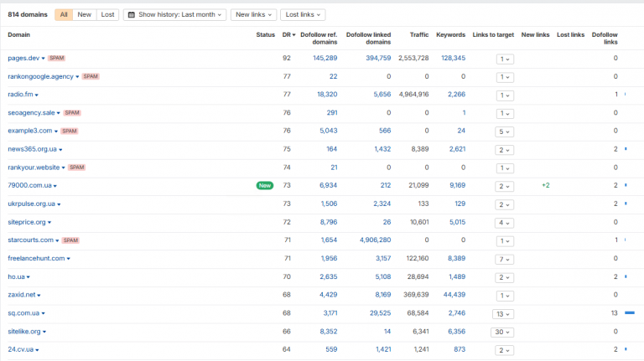Expand the caret next to pages.dev

tap(43, 59)
